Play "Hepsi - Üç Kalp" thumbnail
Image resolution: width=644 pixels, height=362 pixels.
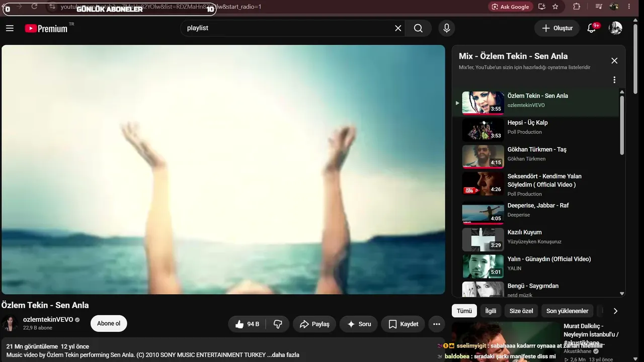(x=483, y=130)
